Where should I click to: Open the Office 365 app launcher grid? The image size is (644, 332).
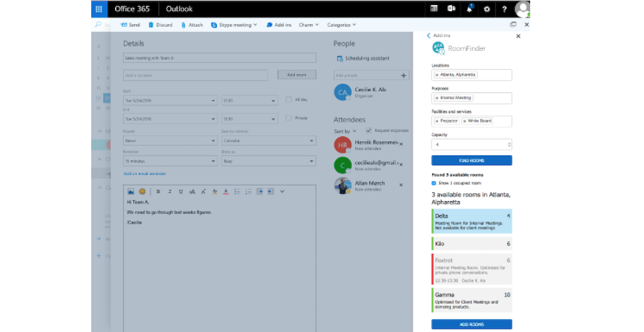(x=99, y=9)
